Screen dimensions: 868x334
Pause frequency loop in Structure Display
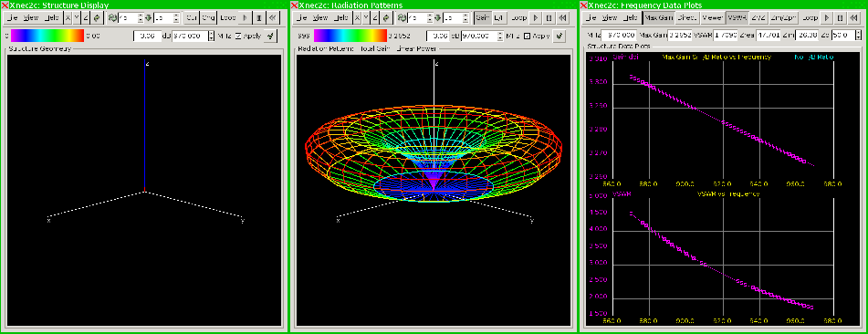[x=259, y=17]
